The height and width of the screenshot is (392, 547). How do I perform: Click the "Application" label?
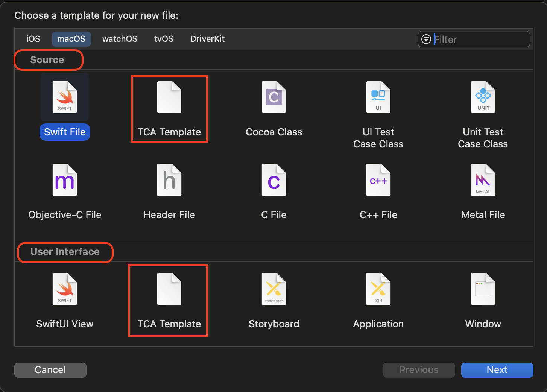378,324
